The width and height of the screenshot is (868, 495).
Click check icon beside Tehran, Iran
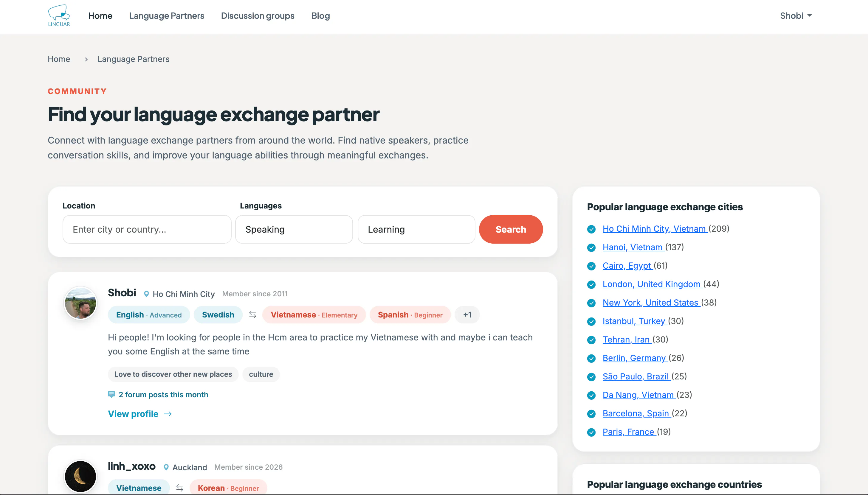click(591, 340)
